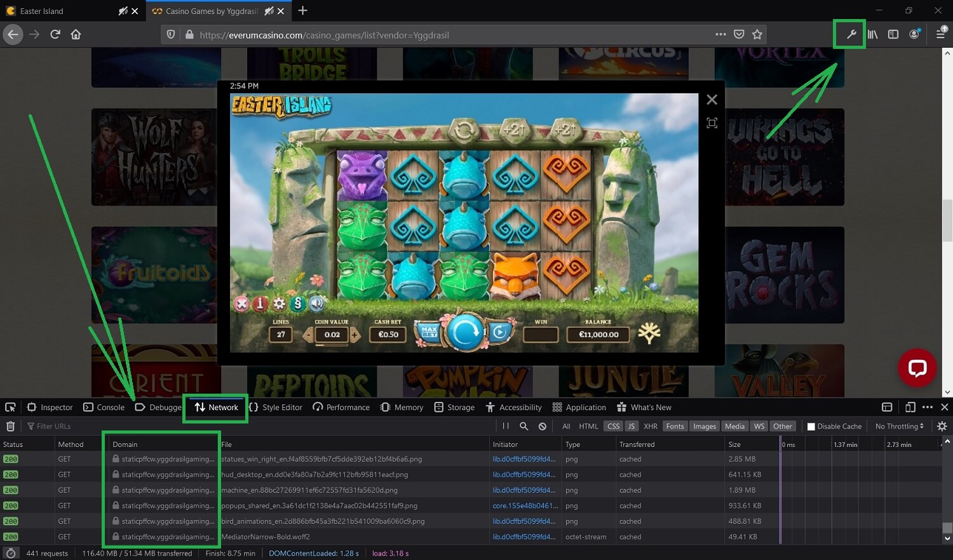Open the Firefox Library
Viewport: 953px width, 560px height.
872,34
